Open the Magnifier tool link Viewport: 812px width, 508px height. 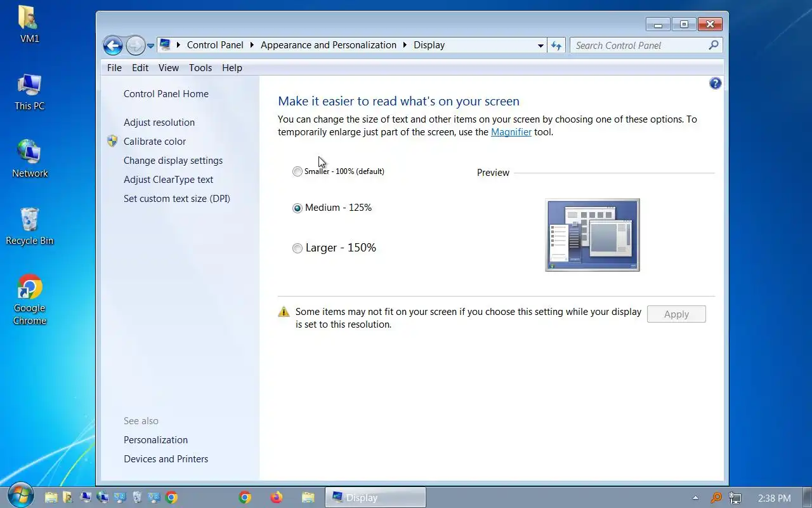click(511, 132)
